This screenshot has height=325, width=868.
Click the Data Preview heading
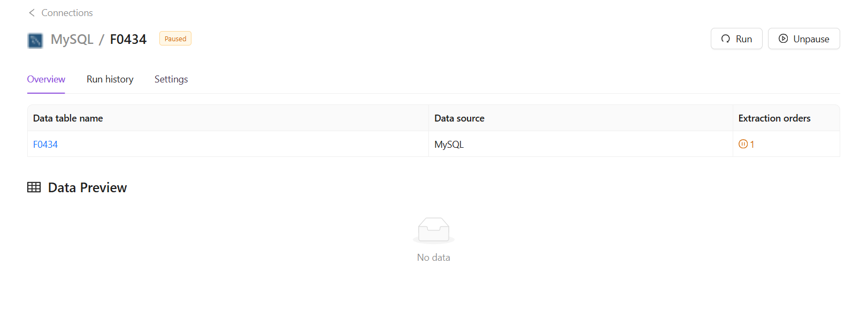[x=88, y=188]
